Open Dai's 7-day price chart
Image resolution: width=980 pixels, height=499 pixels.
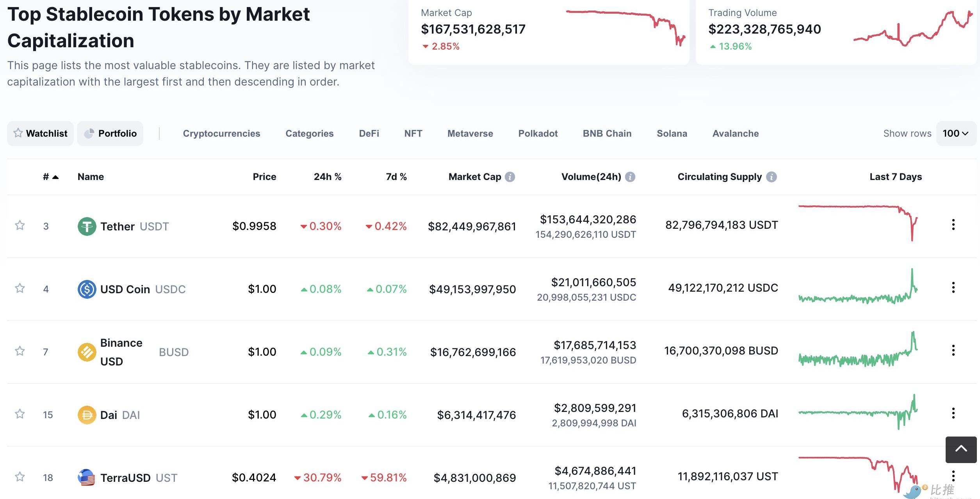858,412
